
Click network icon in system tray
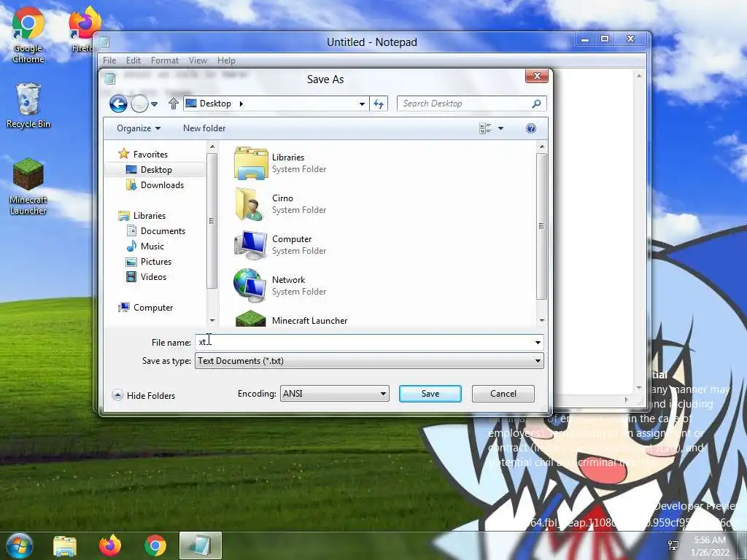coord(673,545)
